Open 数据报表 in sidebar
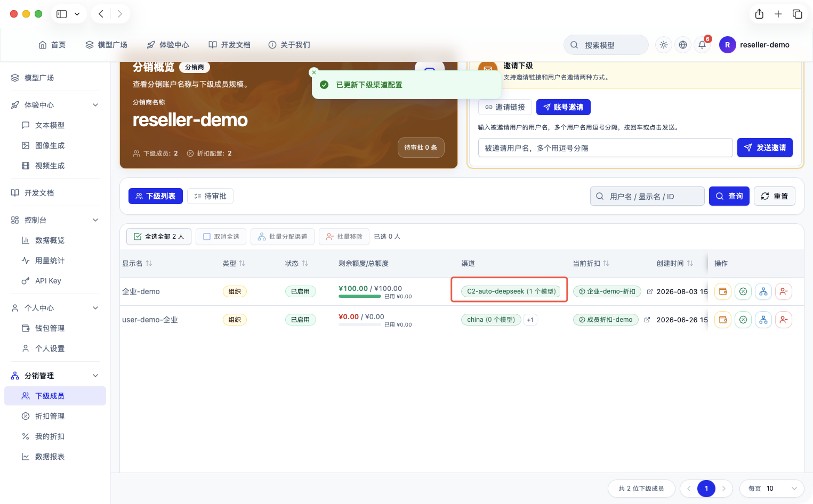813x504 pixels. coord(55,457)
